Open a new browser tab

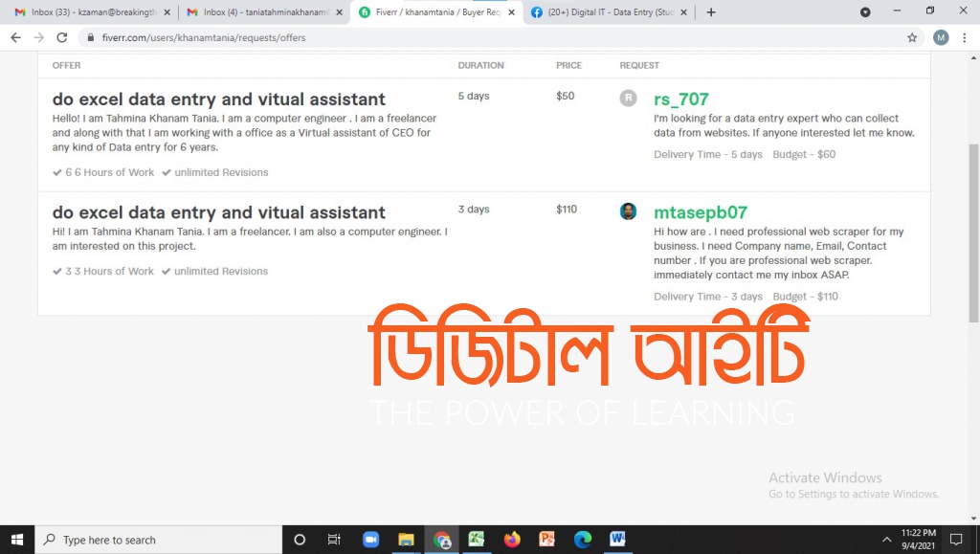point(711,12)
